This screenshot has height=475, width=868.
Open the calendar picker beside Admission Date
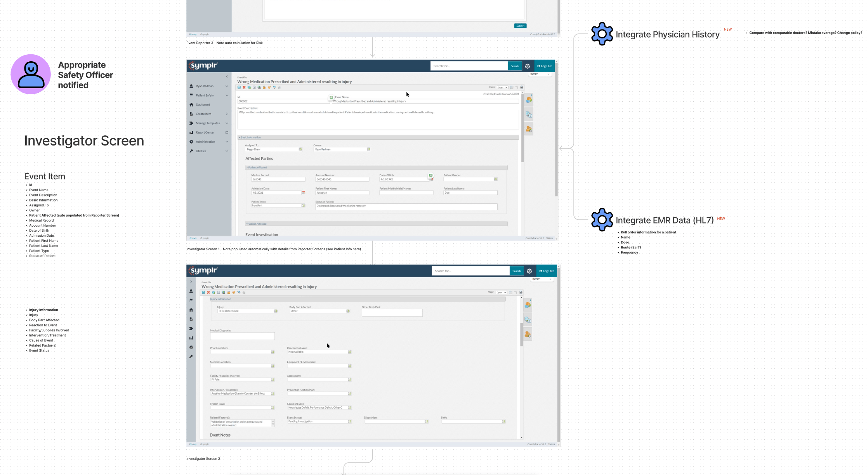point(304,192)
